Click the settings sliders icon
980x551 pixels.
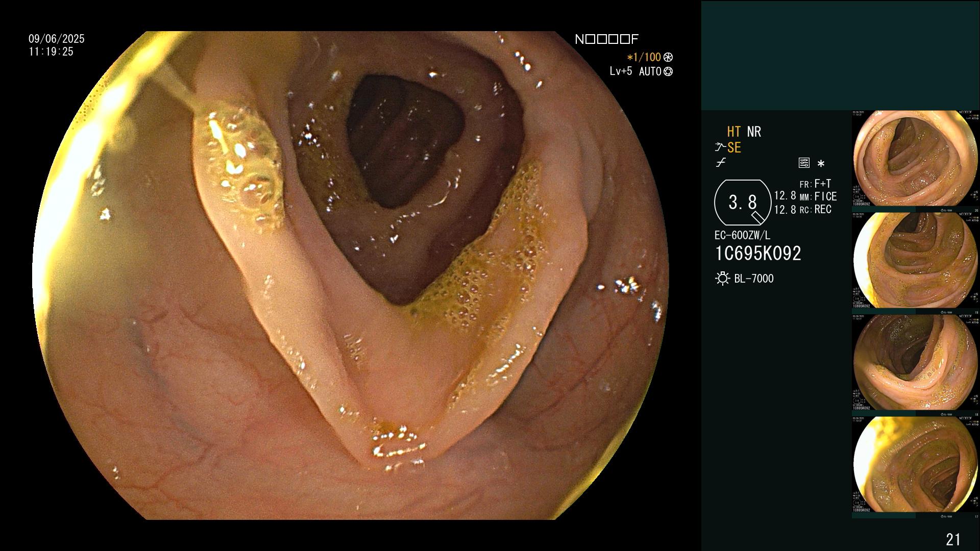[x=804, y=163]
